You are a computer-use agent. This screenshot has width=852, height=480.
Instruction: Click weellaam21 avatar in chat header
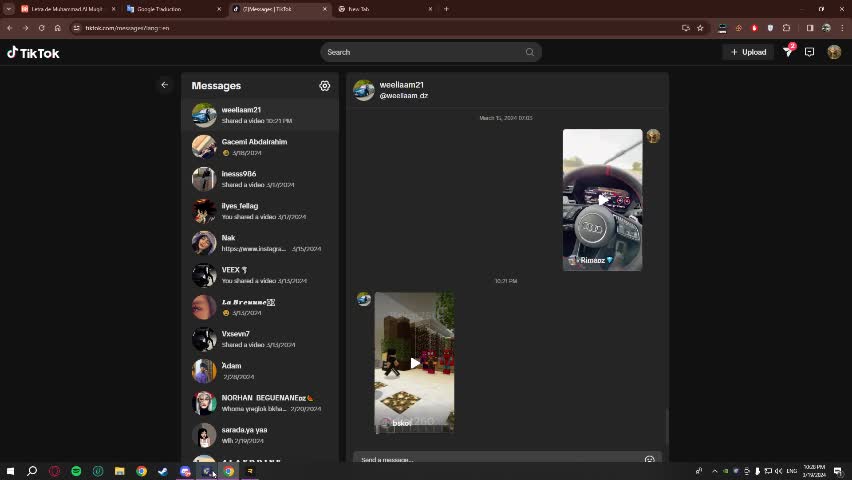coord(364,90)
